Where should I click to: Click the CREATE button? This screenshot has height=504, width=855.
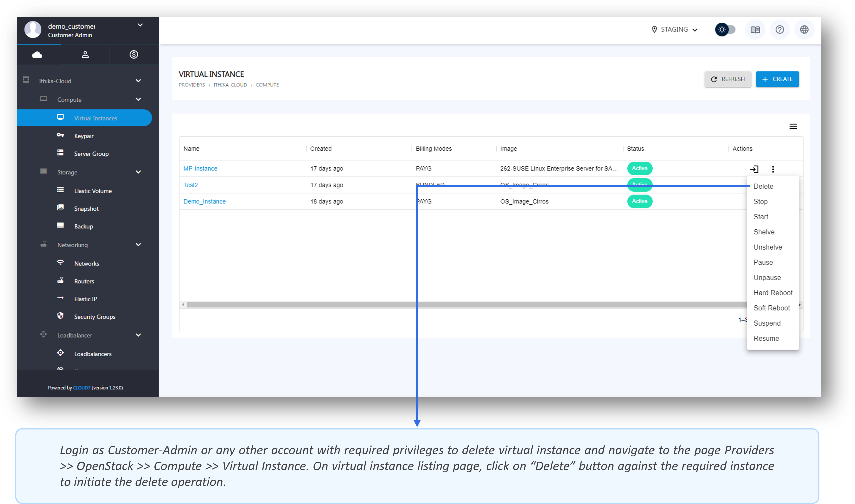coord(777,79)
